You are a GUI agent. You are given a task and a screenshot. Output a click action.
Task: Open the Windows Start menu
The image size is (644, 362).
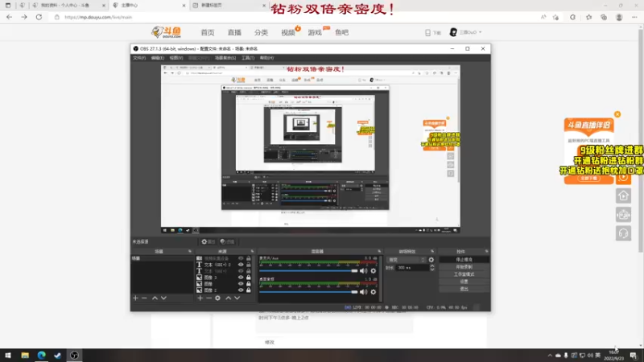point(8,356)
